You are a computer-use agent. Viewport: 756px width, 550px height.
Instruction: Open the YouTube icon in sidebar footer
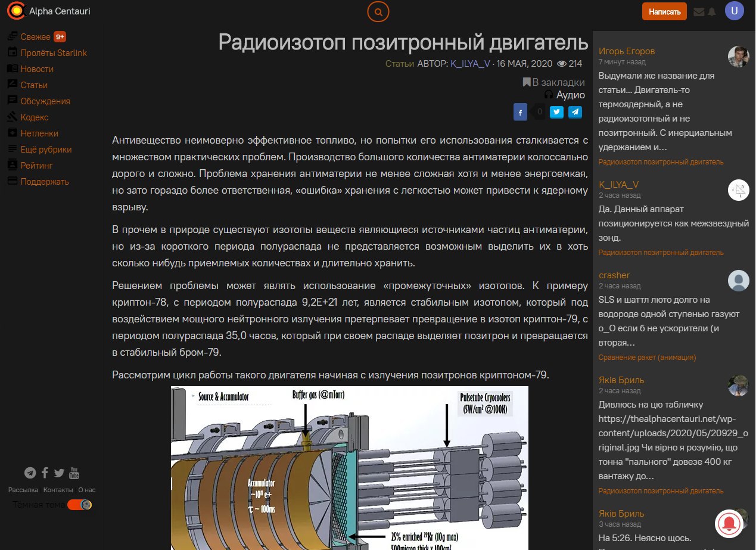pyautogui.click(x=74, y=473)
